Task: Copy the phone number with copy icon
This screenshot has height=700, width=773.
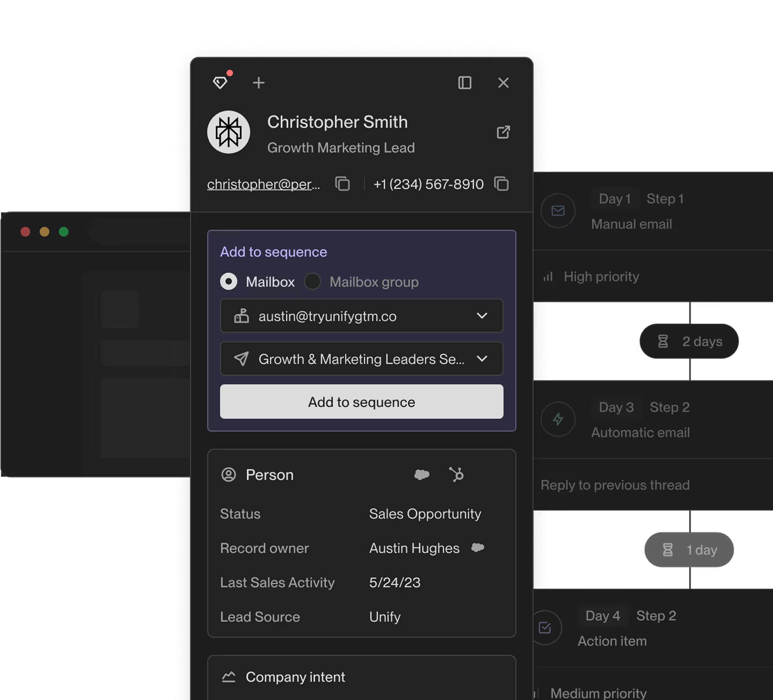Action: pyautogui.click(x=502, y=184)
